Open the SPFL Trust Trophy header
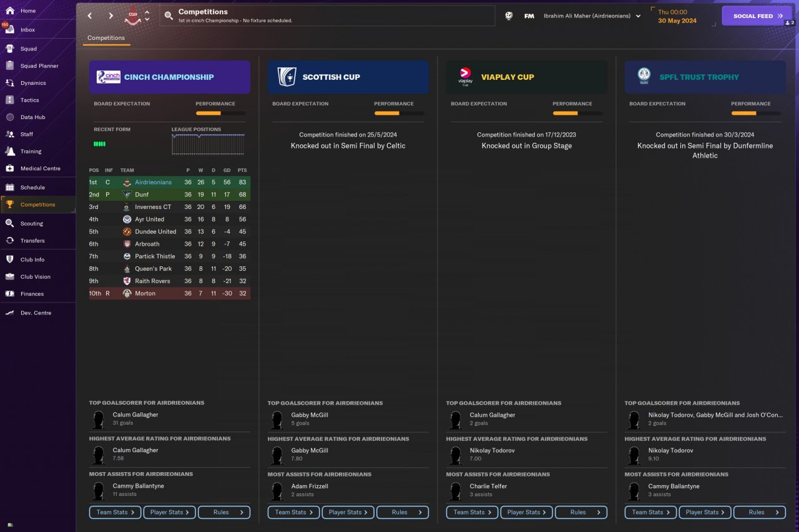This screenshot has width=799, height=532. [705, 77]
